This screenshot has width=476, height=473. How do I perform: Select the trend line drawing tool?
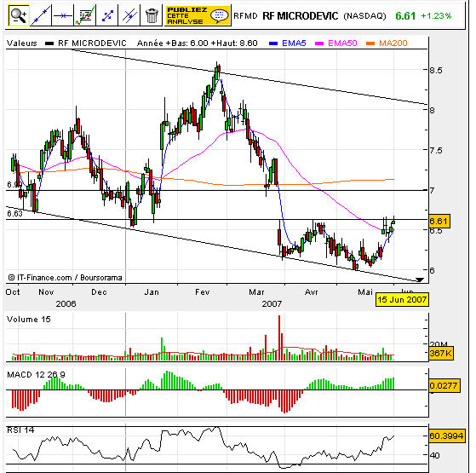41,15
